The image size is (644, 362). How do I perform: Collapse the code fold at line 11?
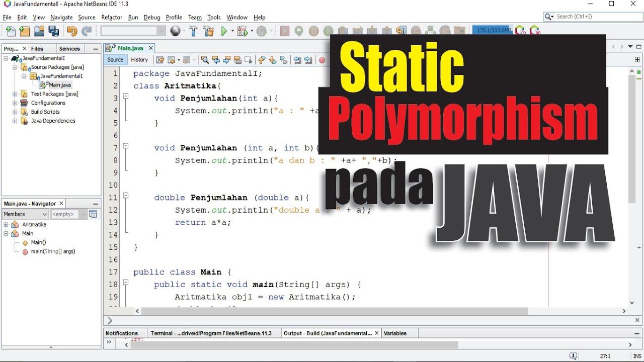[126, 196]
